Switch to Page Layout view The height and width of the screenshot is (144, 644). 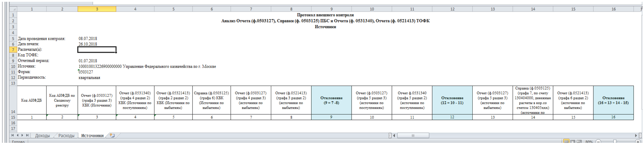(x=572, y=142)
